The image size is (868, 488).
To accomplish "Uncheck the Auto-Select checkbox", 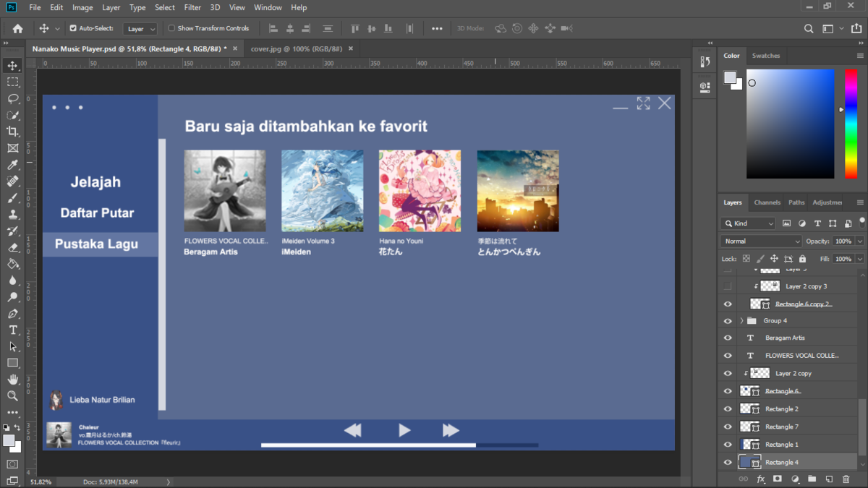I will click(x=73, y=28).
